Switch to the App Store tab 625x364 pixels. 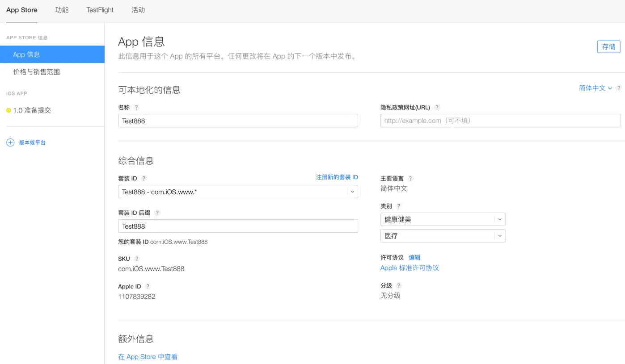tap(22, 10)
